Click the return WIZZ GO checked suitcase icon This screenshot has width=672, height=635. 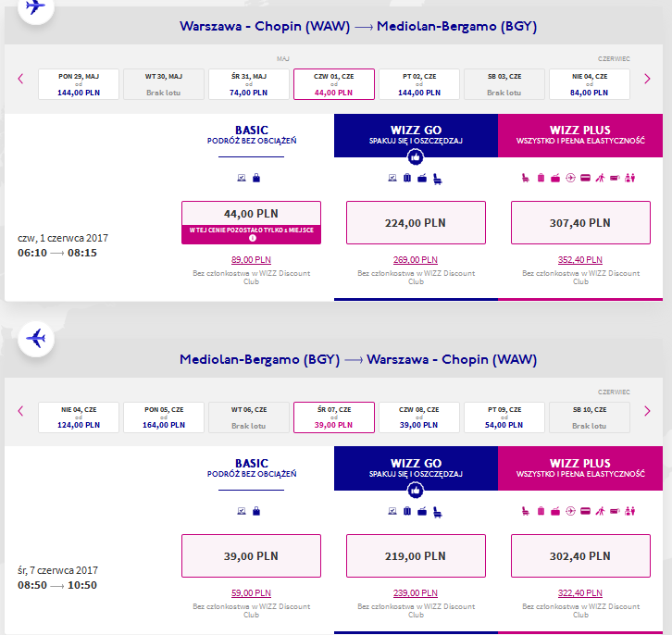coord(407,511)
